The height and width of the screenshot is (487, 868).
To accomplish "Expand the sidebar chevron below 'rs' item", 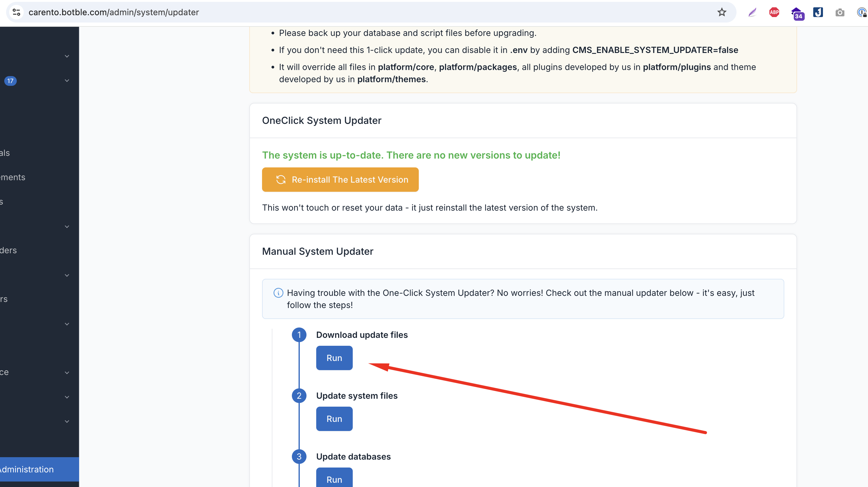I will pos(67,324).
